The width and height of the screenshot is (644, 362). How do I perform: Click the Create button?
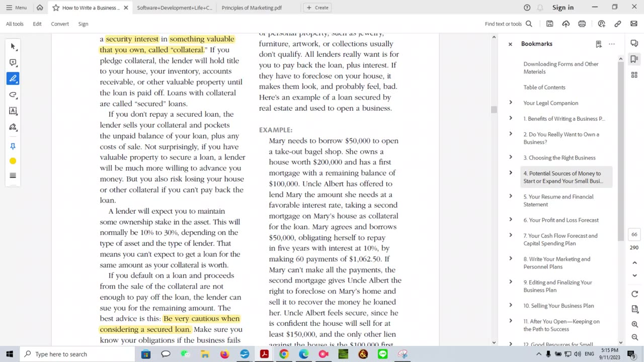[x=317, y=8]
